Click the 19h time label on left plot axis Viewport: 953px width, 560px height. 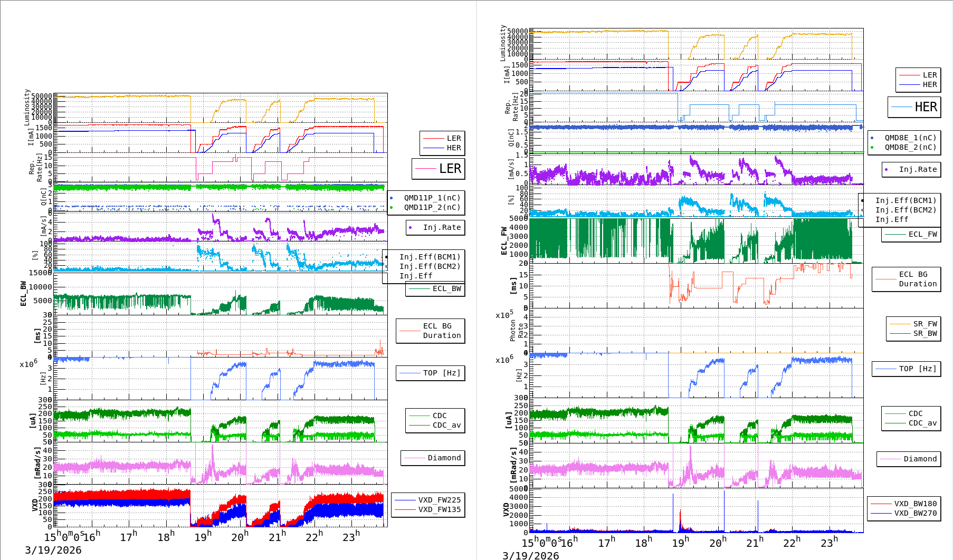203,536
